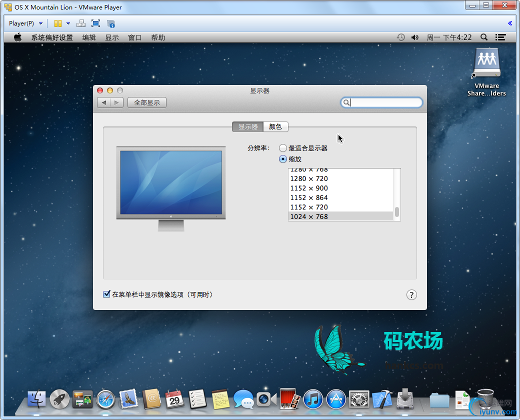This screenshot has width=520, height=420.
Task: Open iTunes music note icon
Action: click(312, 399)
